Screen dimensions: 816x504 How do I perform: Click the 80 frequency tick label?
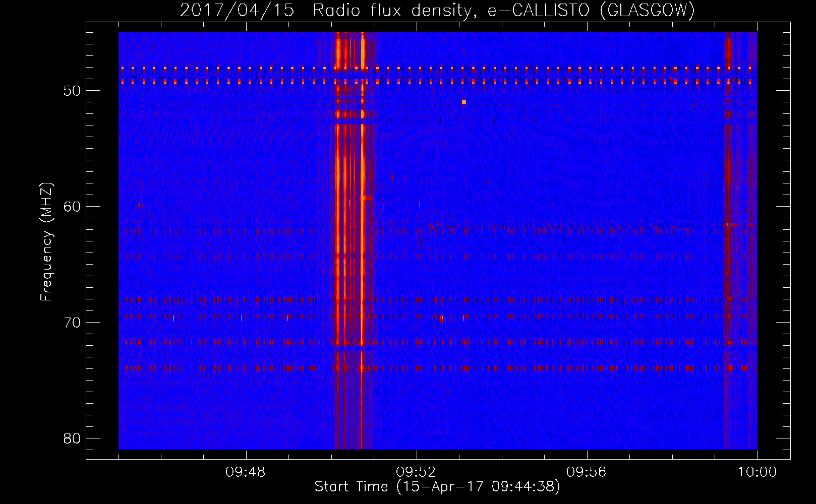click(73, 438)
